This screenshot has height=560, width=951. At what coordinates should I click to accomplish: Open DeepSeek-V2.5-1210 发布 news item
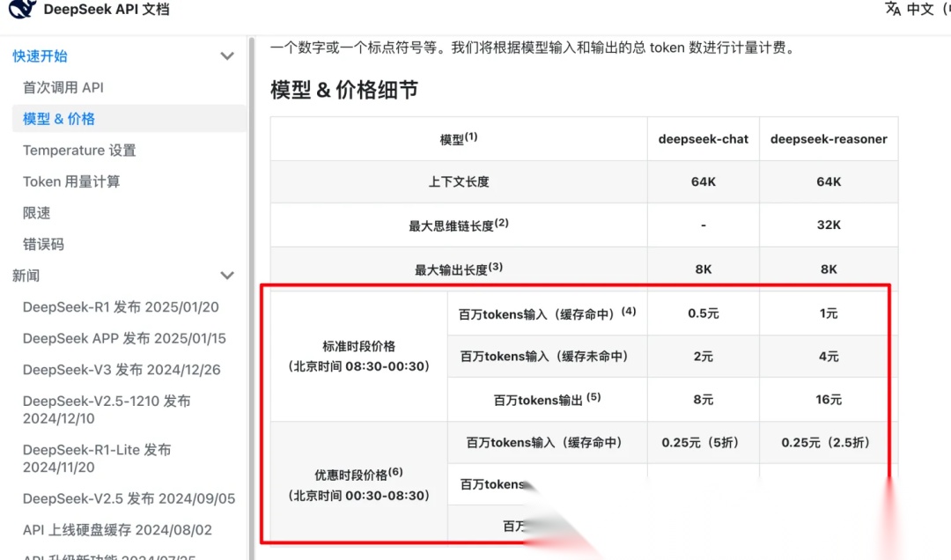(x=107, y=409)
